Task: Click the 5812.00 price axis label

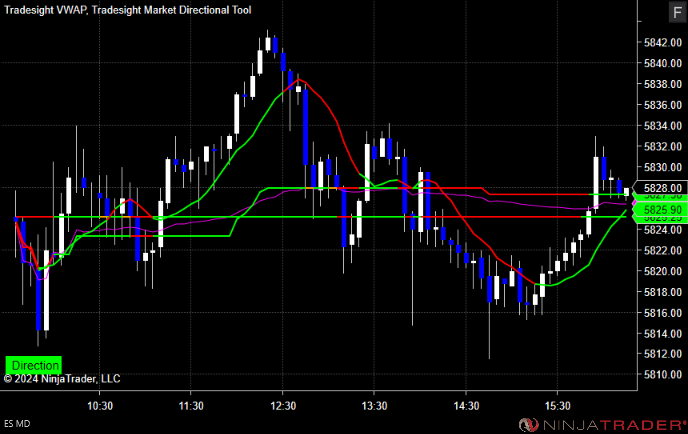Action: coord(663,354)
